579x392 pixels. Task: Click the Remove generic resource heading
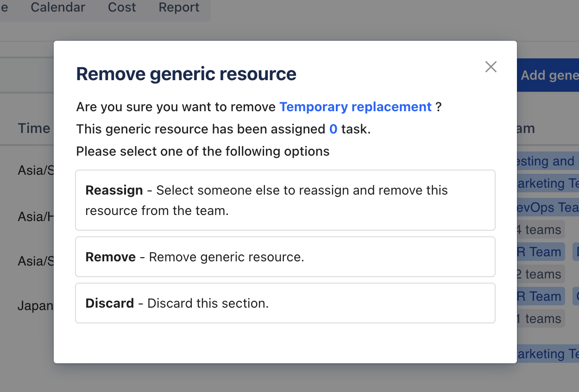point(186,74)
